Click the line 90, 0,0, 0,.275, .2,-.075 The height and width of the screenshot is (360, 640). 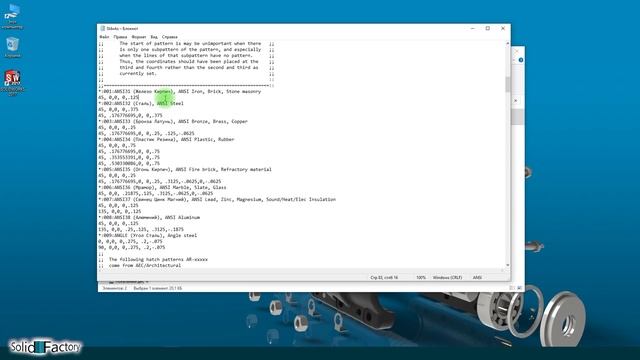coord(131,247)
